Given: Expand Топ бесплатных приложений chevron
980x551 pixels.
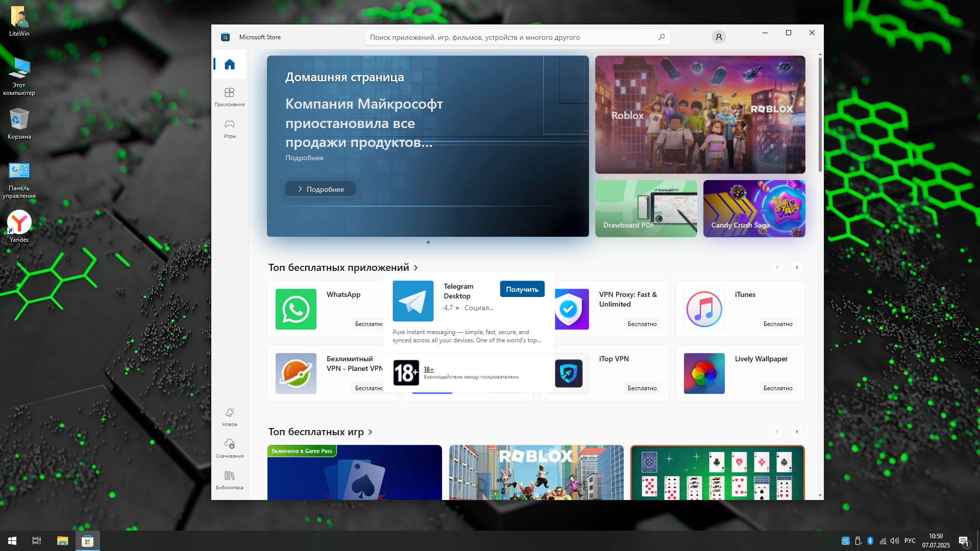Looking at the screenshot, I should [416, 268].
